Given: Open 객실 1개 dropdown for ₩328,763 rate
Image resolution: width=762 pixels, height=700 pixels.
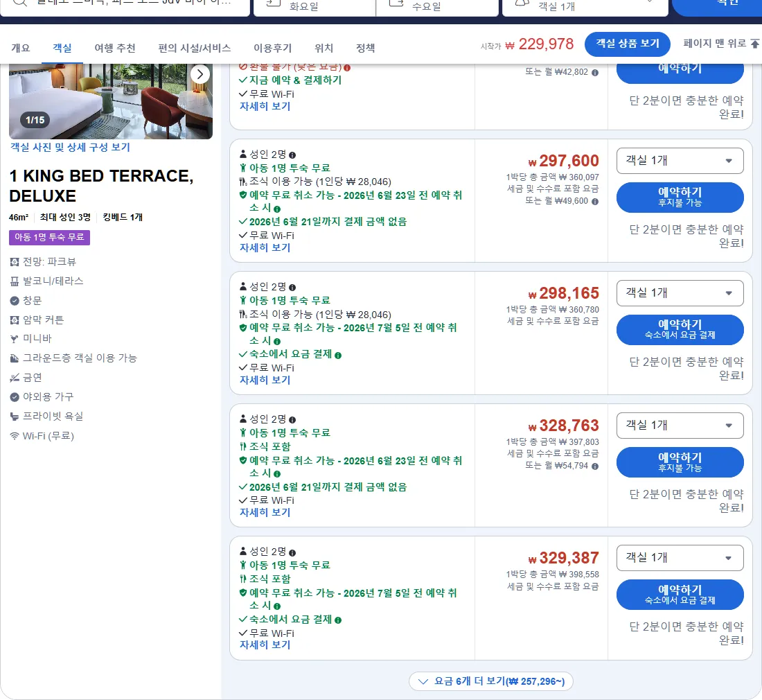Looking at the screenshot, I should point(680,426).
